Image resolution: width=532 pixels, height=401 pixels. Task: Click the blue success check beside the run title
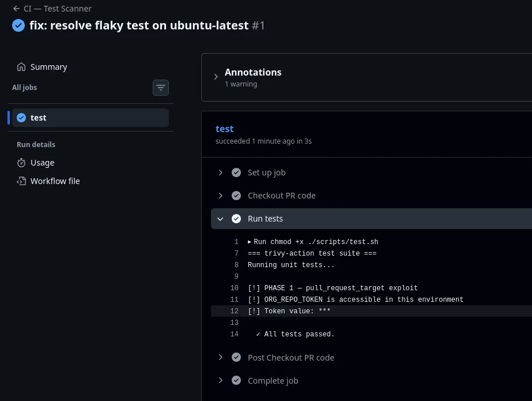18,25
